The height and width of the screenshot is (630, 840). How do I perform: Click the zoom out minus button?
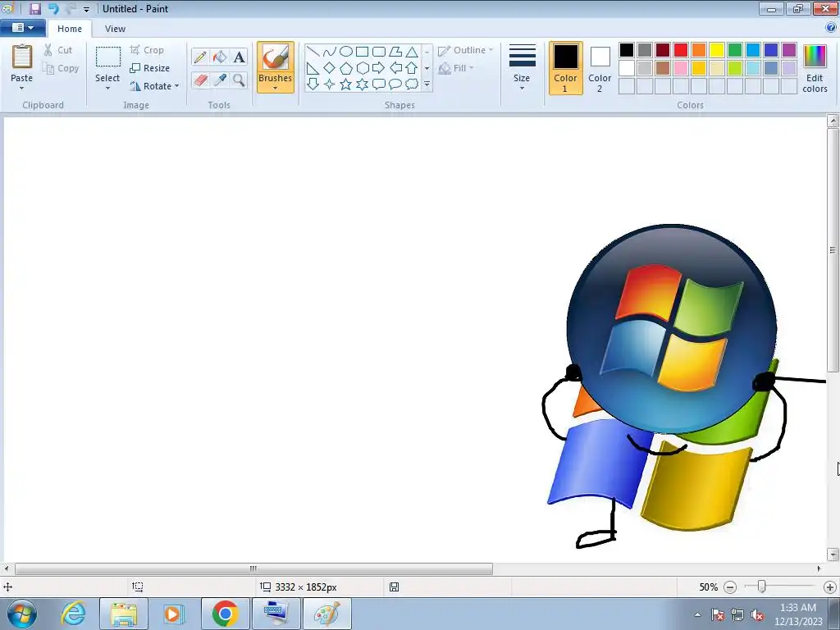pyautogui.click(x=729, y=587)
